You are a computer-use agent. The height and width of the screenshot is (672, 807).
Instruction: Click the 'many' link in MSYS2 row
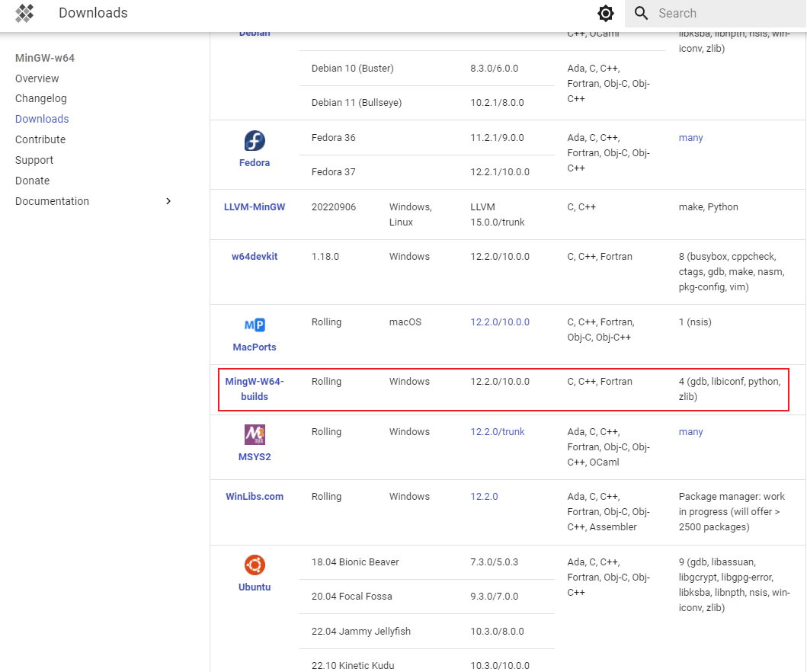[690, 432]
